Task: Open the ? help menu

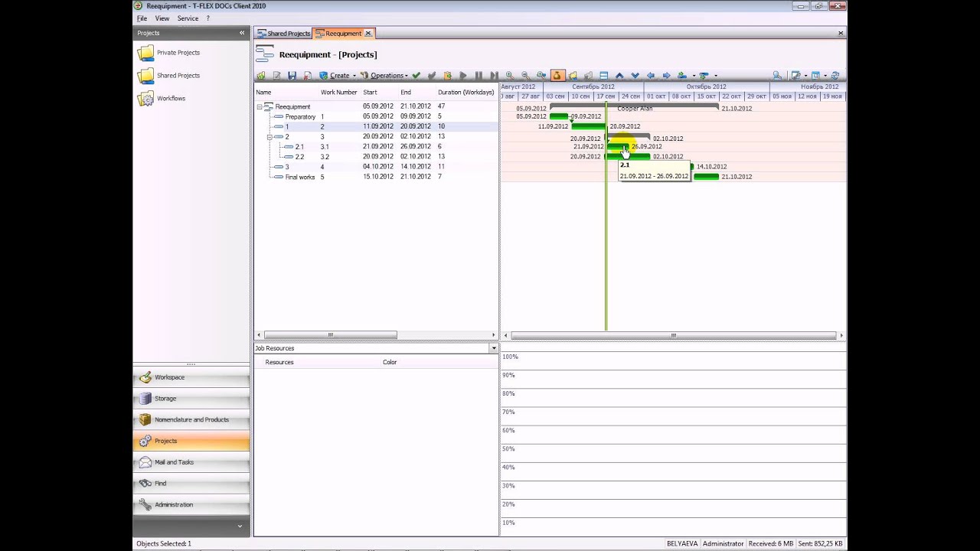Action: click(x=207, y=18)
